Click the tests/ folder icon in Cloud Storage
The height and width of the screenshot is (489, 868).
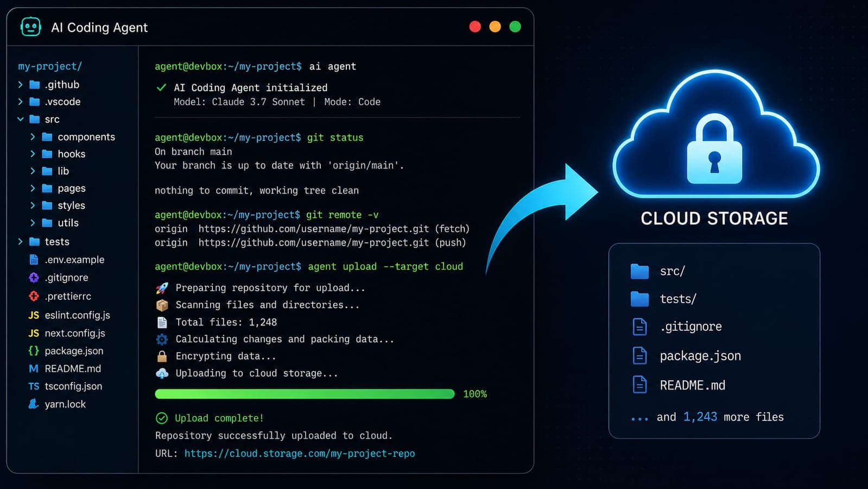click(640, 299)
